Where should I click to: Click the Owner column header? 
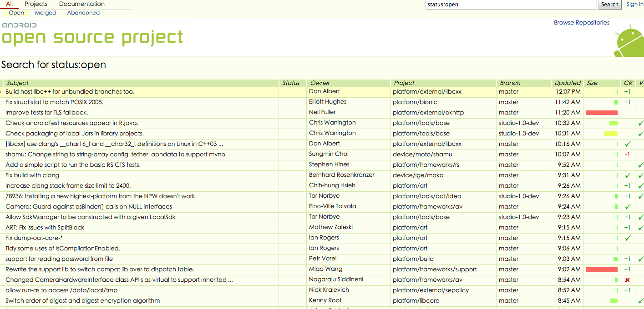point(320,83)
